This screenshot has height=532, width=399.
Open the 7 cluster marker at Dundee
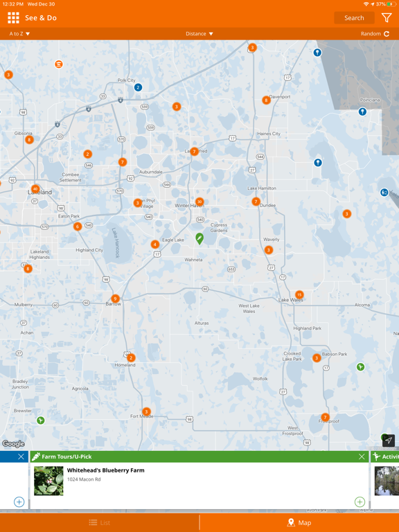tap(256, 202)
